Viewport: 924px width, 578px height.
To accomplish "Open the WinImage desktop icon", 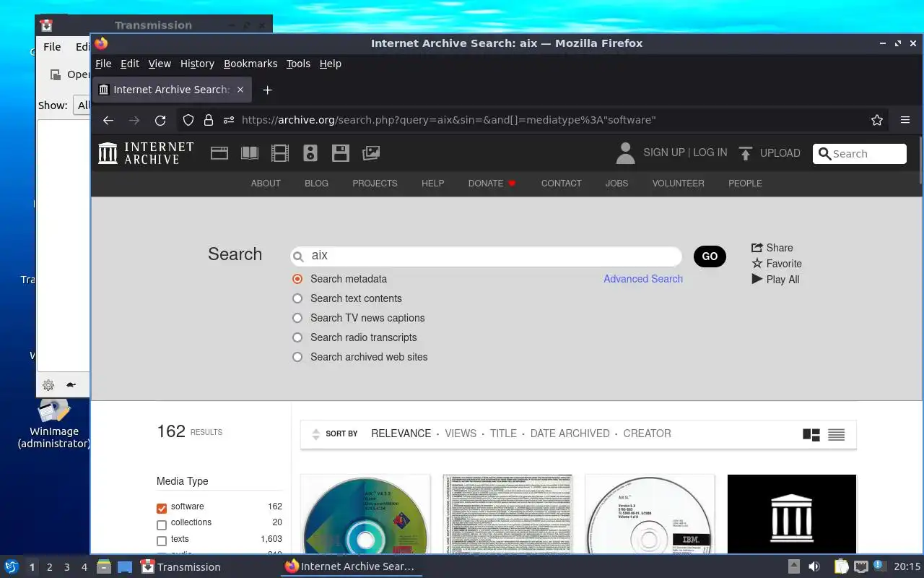I will point(54,423).
